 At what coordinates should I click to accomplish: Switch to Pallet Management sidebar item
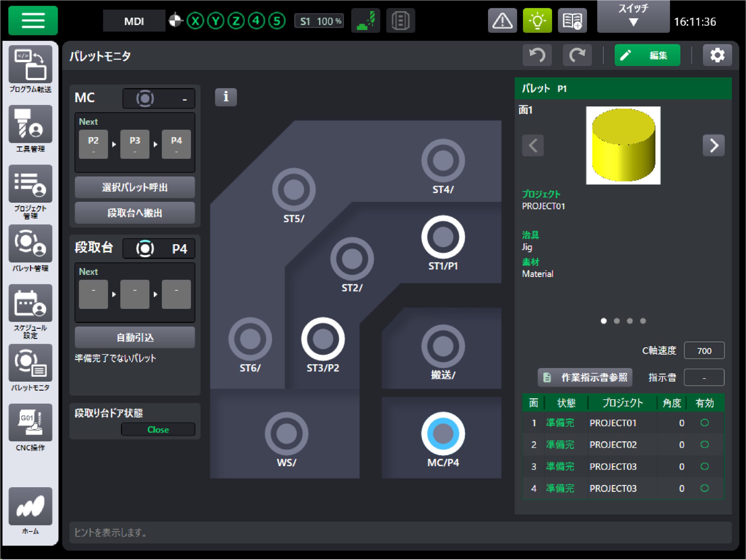tap(30, 244)
